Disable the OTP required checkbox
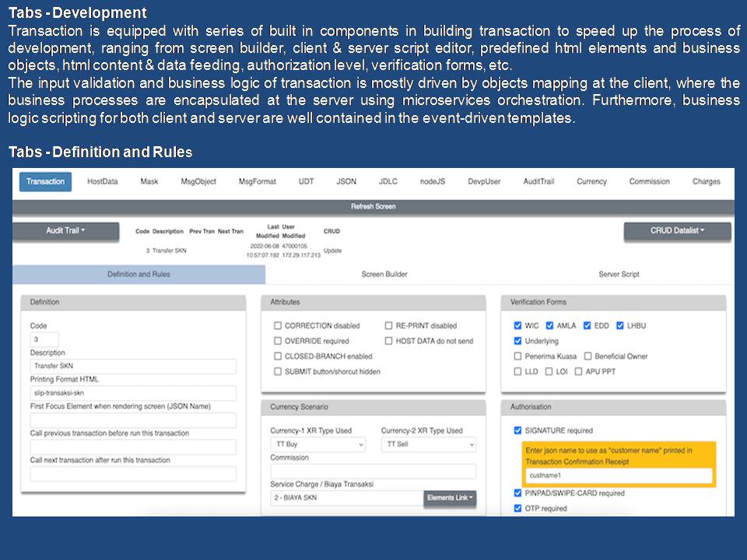The image size is (747, 560). (518, 509)
